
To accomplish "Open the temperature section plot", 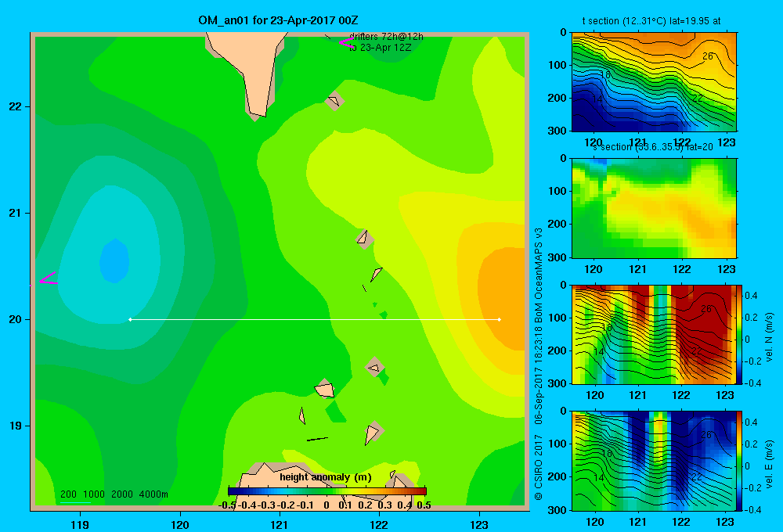I will 654,81.
